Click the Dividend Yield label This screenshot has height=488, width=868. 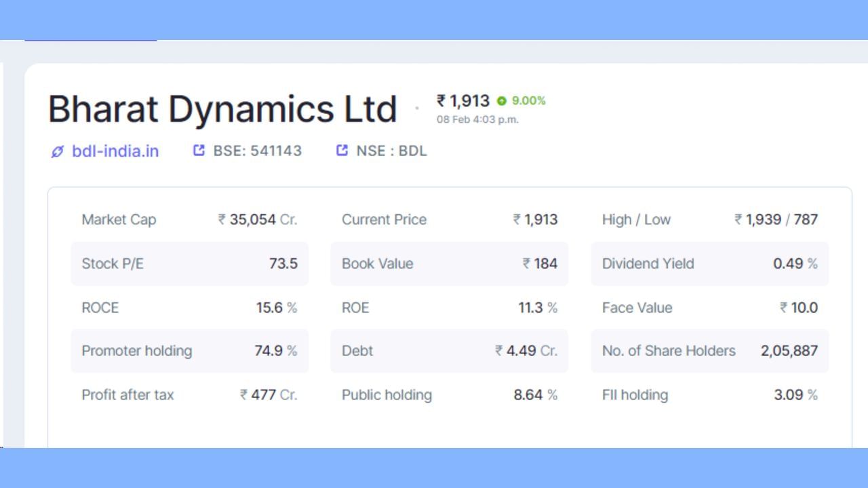648,264
